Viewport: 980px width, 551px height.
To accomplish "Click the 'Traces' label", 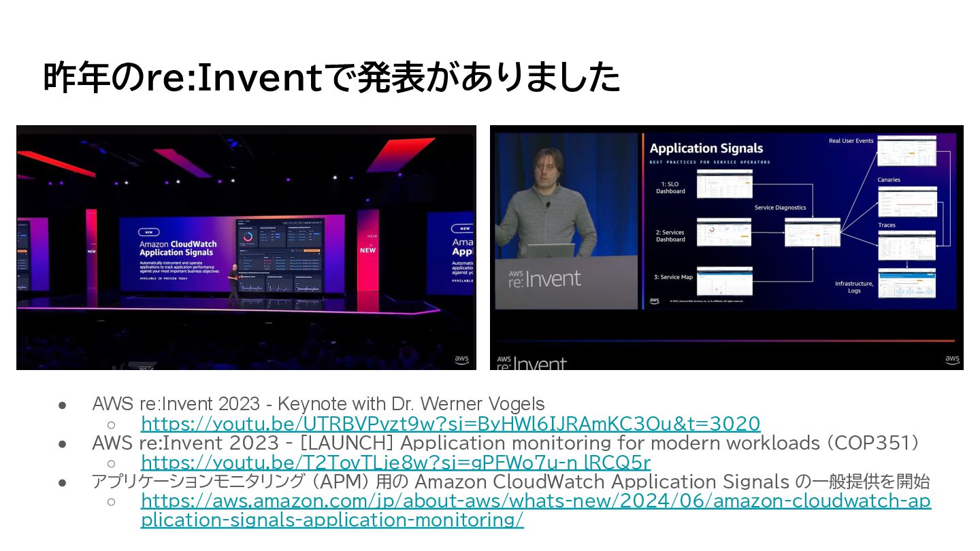I will (887, 224).
